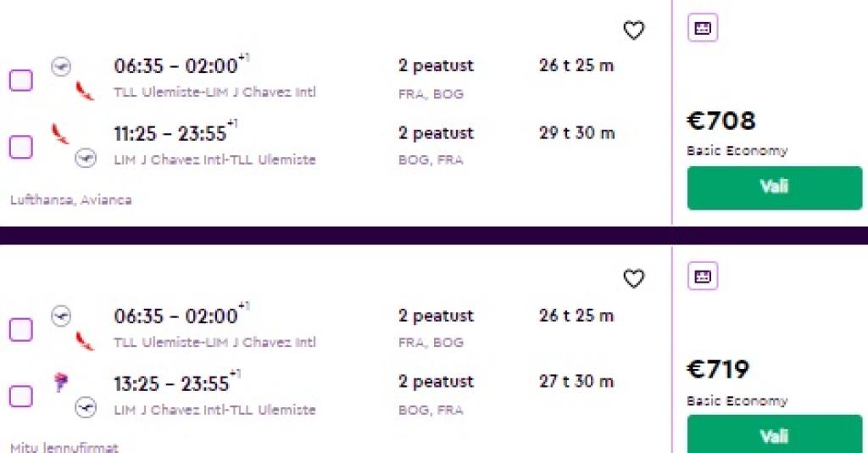Click "Mitu lennufirmat" airlines label
868x453 pixels.
pyautogui.click(x=64, y=447)
